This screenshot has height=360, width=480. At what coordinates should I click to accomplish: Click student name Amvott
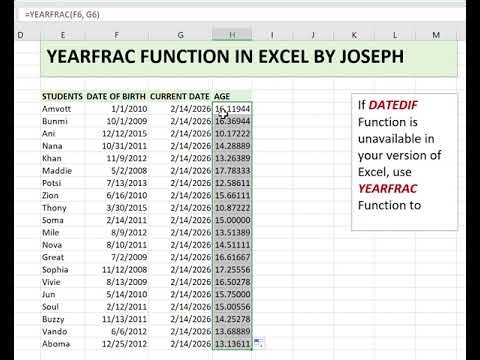click(56, 109)
